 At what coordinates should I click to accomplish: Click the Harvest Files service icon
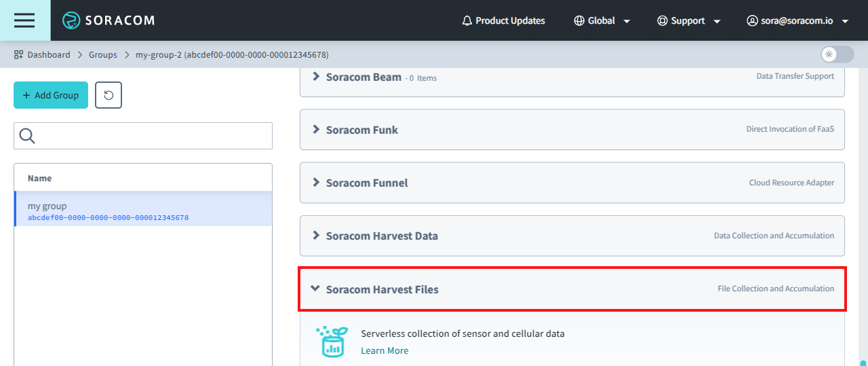tap(332, 342)
